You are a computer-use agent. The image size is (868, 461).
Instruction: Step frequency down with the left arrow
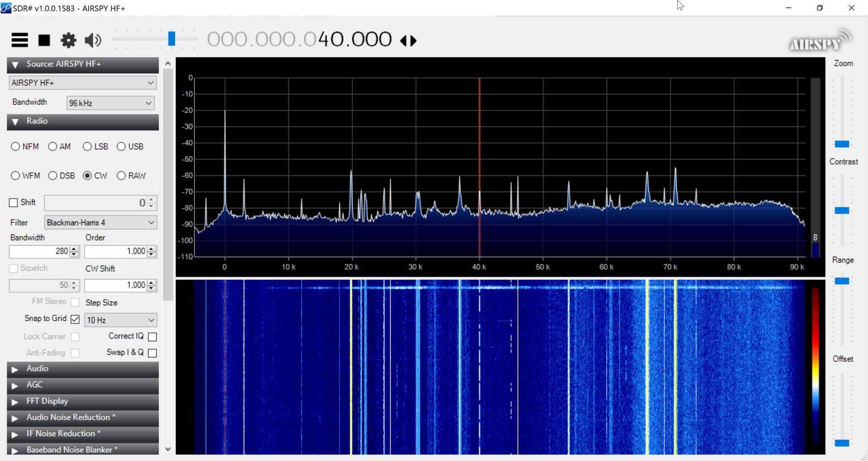(x=404, y=41)
